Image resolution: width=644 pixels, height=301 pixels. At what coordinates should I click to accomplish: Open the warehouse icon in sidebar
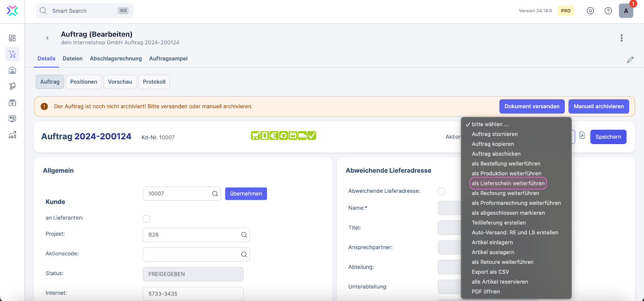click(12, 70)
